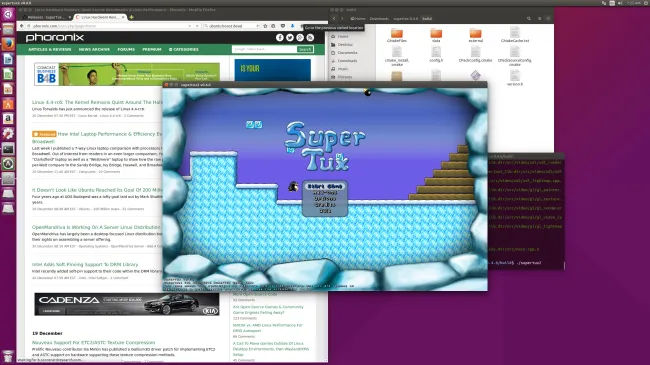This screenshot has height=365, width=650.
Task: Click the Phoronix Facebook icon
Action: 280,38
